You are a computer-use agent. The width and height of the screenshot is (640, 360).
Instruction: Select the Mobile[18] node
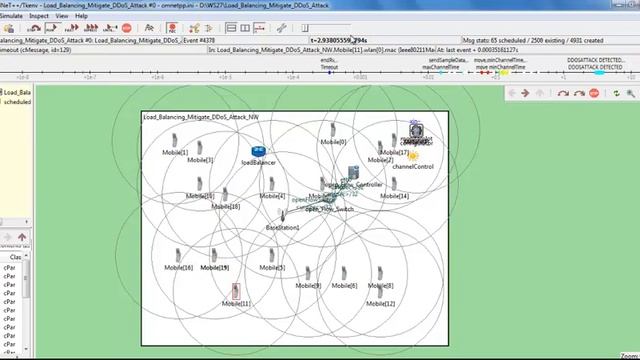(x=225, y=195)
